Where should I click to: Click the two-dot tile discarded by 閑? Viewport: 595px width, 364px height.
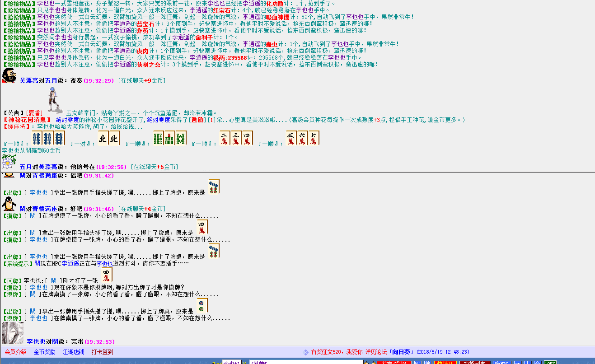[x=202, y=305]
